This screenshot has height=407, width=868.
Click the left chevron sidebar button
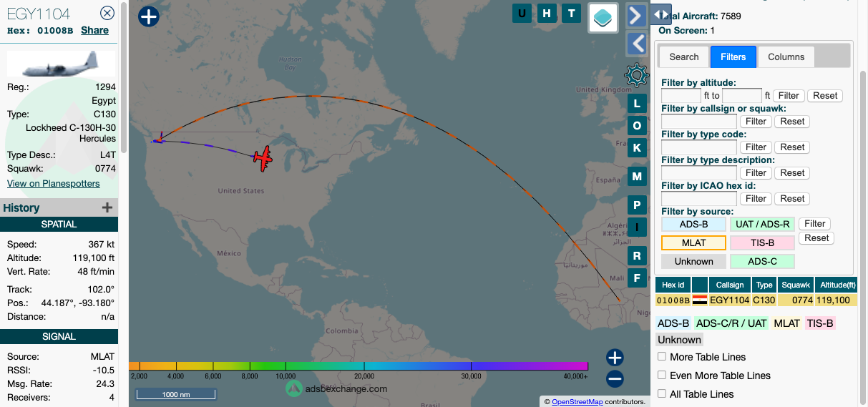click(637, 44)
